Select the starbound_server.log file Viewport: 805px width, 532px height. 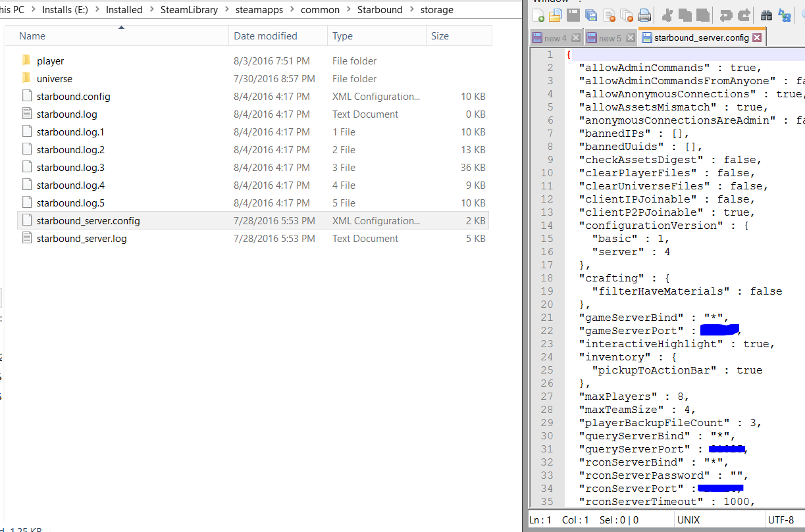click(x=82, y=239)
